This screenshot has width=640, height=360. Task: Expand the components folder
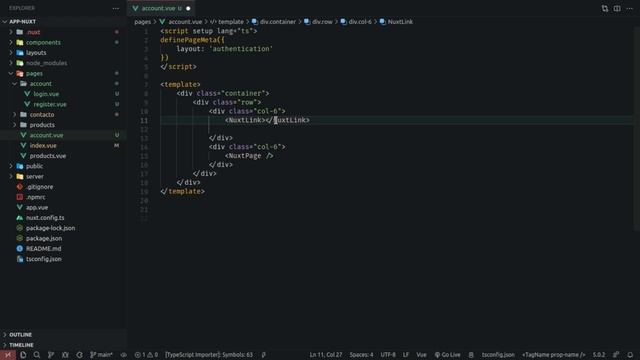tap(11, 42)
